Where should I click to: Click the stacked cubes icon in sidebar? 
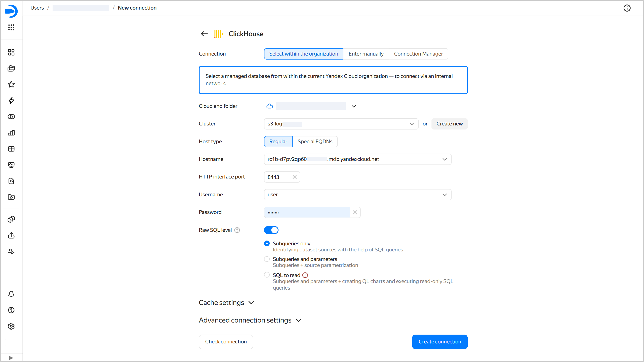point(11,219)
